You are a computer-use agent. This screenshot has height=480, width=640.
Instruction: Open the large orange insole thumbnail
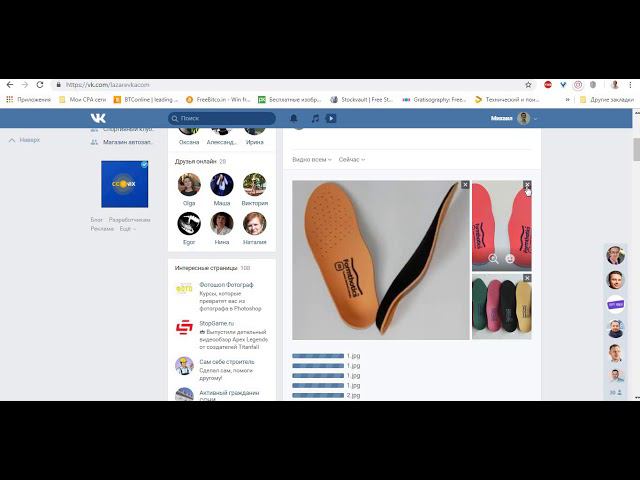point(381,260)
